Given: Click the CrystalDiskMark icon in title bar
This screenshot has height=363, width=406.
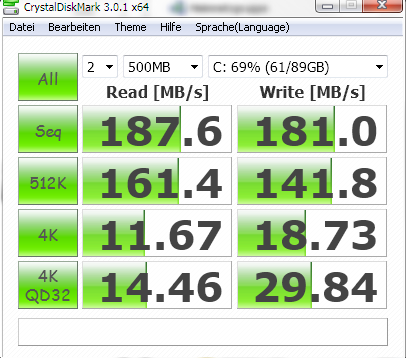Looking at the screenshot, I should [11, 7].
